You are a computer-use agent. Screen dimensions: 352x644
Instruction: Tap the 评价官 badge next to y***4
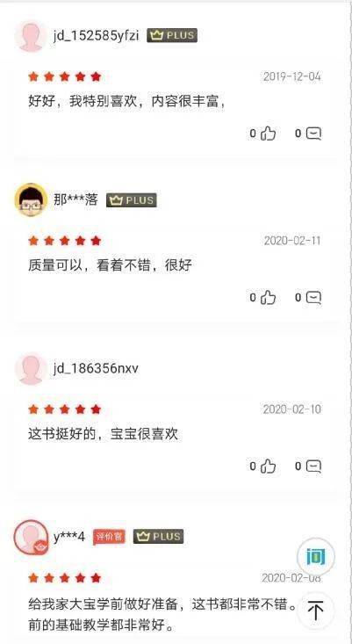tap(109, 537)
